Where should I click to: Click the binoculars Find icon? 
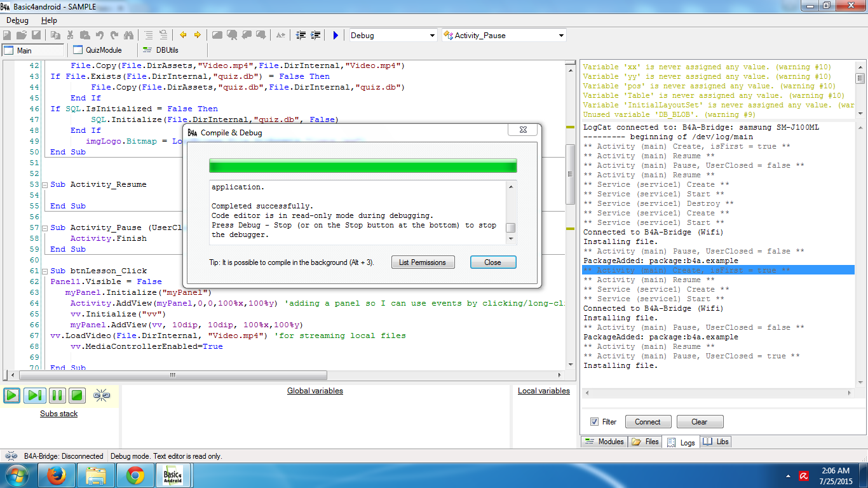tap(129, 36)
